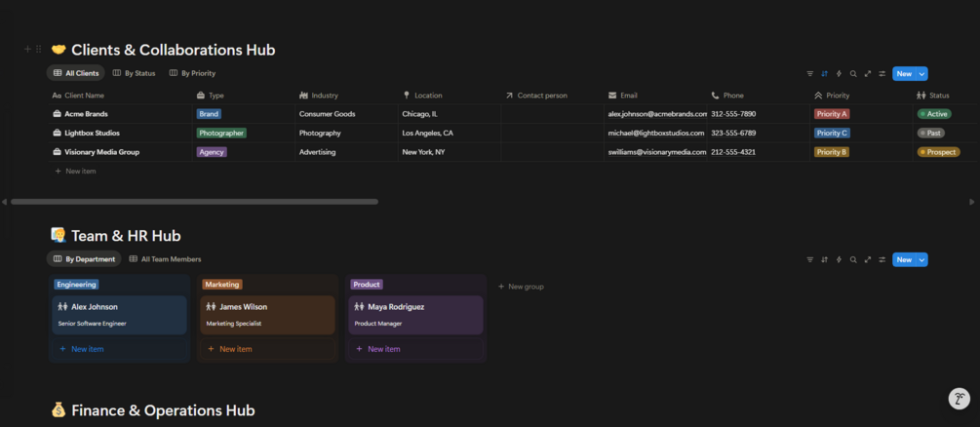The height and width of the screenshot is (427, 980).
Task: Click the drag handle beside Clients heading
Action: coord(39,50)
